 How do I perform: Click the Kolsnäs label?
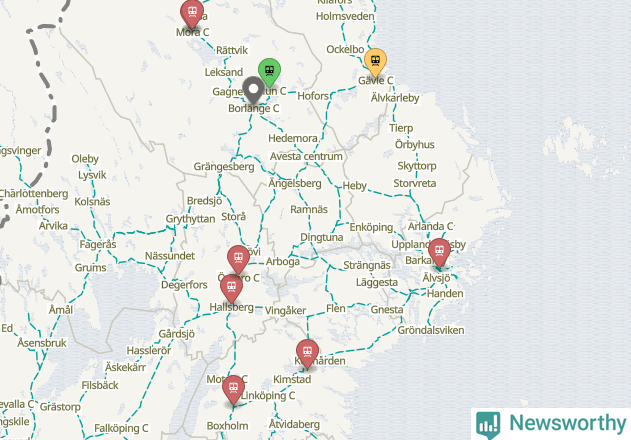click(x=92, y=202)
